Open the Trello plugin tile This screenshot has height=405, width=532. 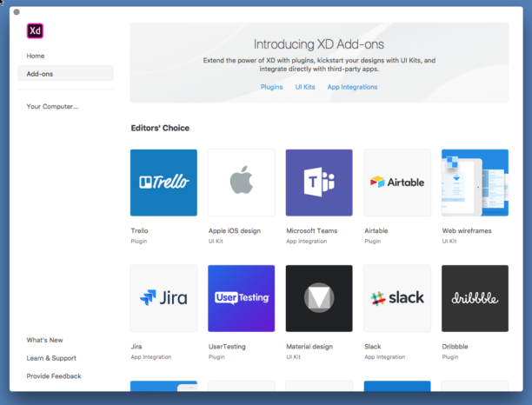[163, 183]
